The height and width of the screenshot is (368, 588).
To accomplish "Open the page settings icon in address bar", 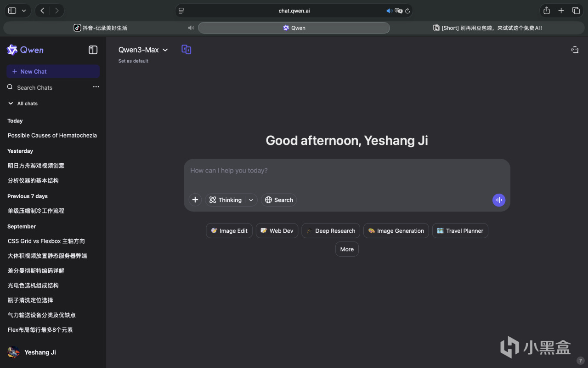I will (x=181, y=11).
